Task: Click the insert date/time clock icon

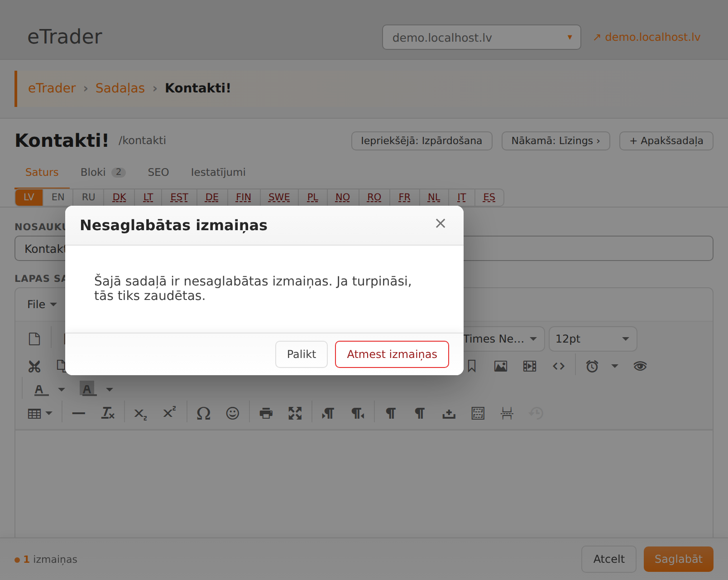Action: (592, 366)
